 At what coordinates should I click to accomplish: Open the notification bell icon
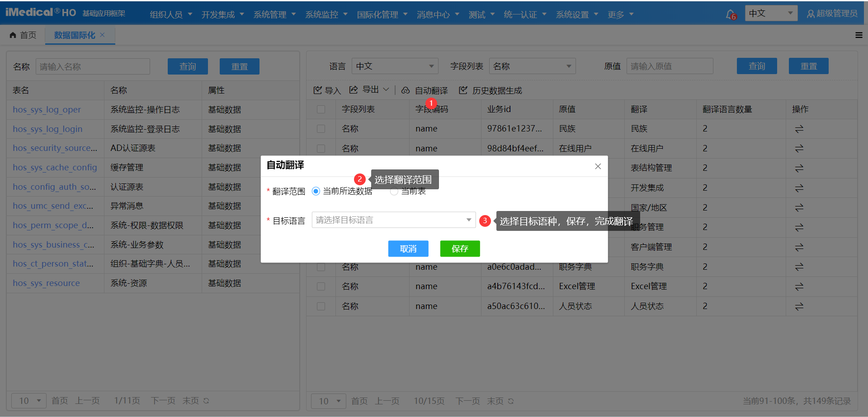coord(730,15)
